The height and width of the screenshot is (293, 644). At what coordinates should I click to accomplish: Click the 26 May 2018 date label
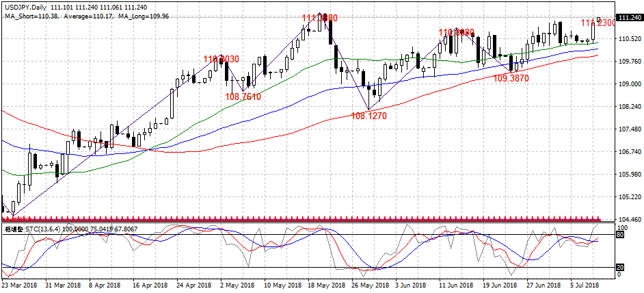(368, 284)
